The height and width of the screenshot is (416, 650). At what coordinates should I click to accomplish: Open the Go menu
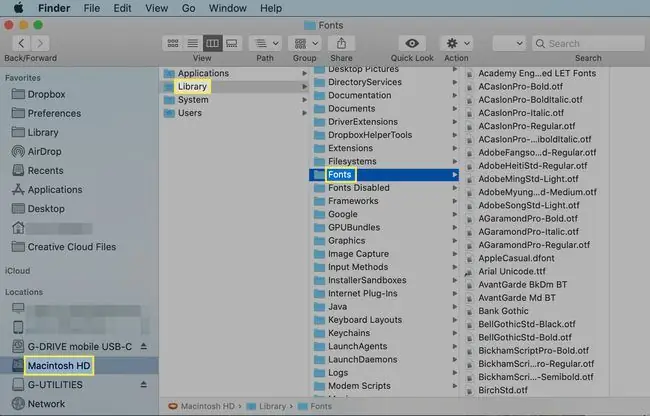coord(189,8)
